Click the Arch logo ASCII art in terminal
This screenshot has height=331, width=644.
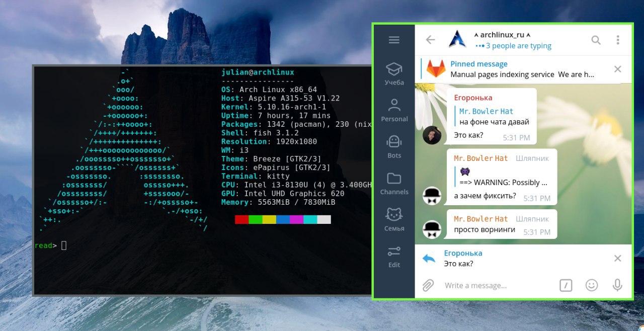pos(123,151)
